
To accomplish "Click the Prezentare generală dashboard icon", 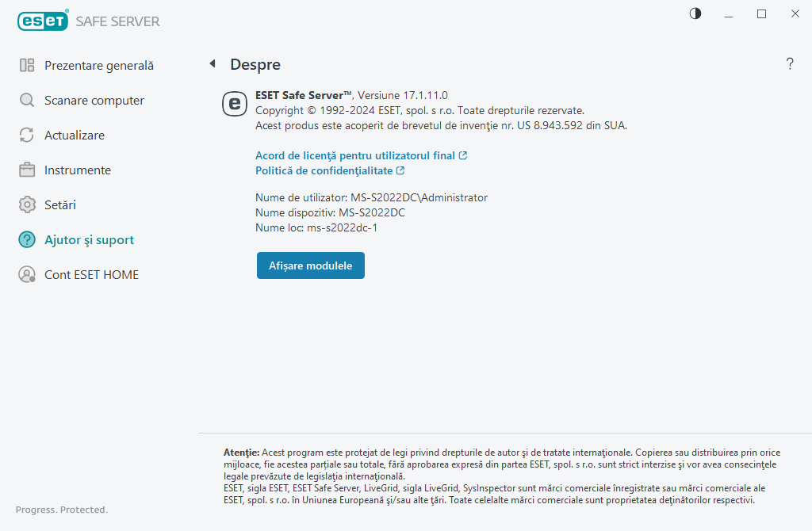I will (x=27, y=65).
